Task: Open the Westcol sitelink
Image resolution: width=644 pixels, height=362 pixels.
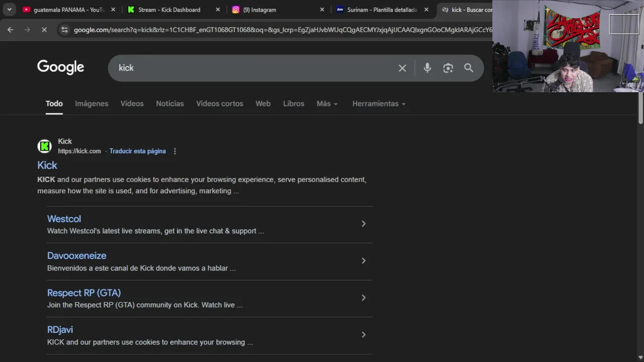Action: tap(64, 219)
